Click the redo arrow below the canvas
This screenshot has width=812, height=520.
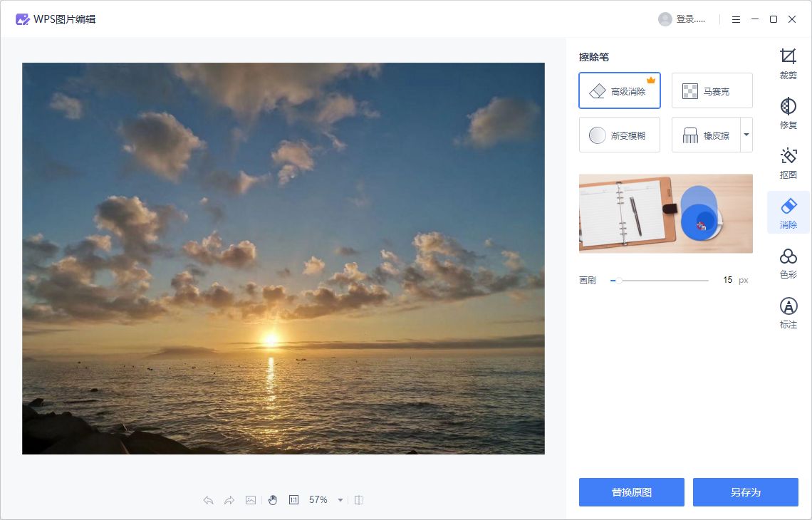(229, 500)
